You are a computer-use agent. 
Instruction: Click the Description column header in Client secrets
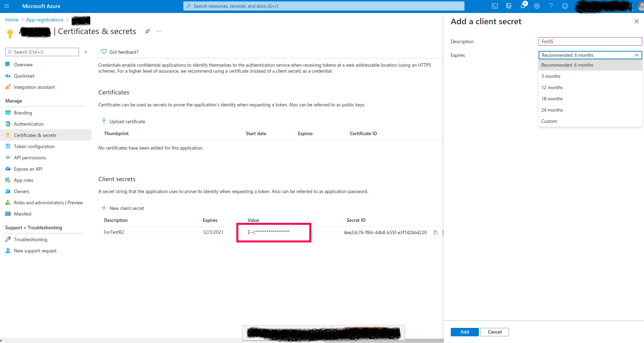click(116, 220)
